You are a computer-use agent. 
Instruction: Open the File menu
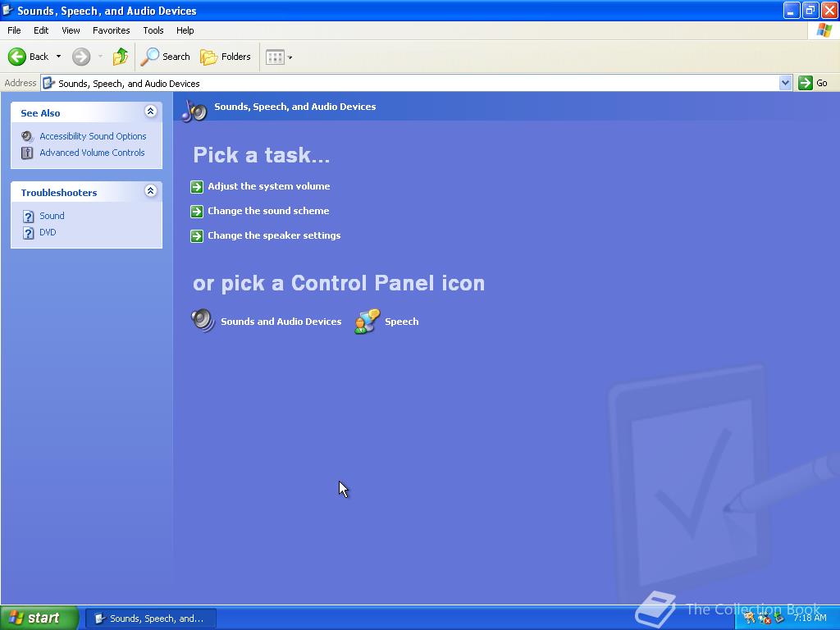(x=14, y=30)
